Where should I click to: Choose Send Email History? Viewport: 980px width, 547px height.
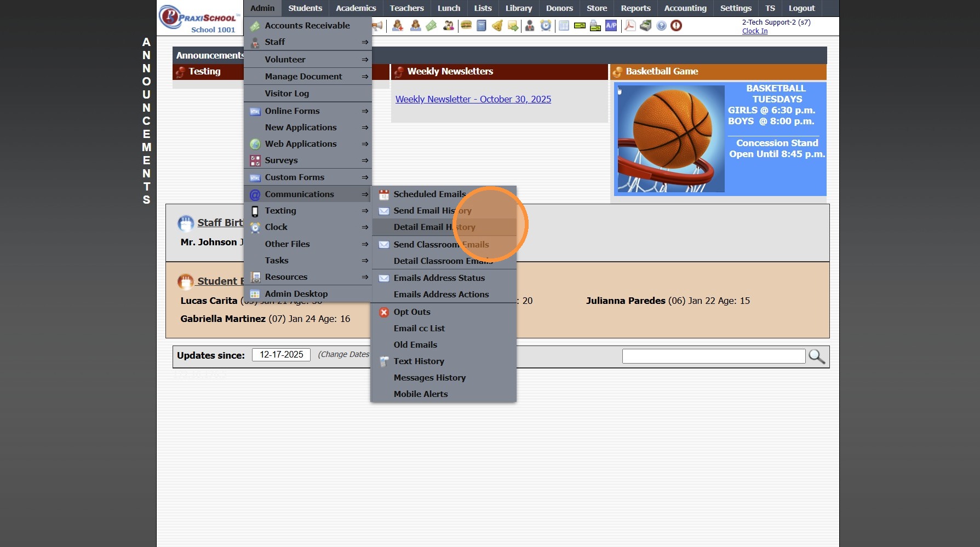pos(444,211)
